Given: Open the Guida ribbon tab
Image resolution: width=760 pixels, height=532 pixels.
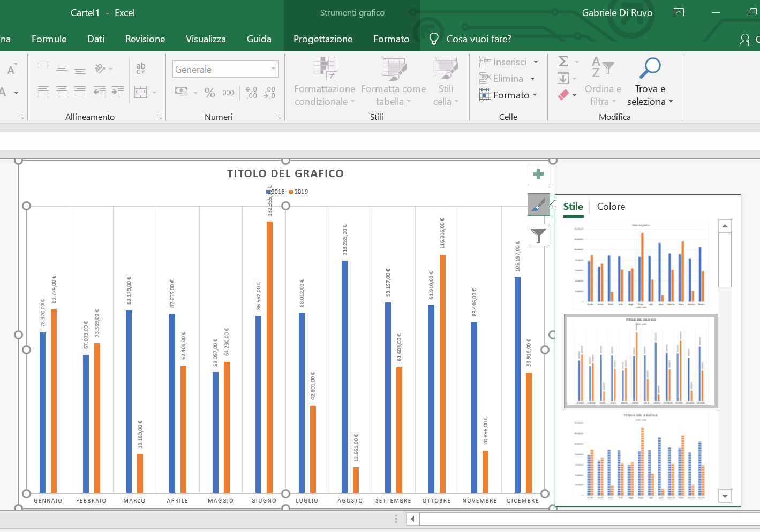Looking at the screenshot, I should (x=259, y=39).
